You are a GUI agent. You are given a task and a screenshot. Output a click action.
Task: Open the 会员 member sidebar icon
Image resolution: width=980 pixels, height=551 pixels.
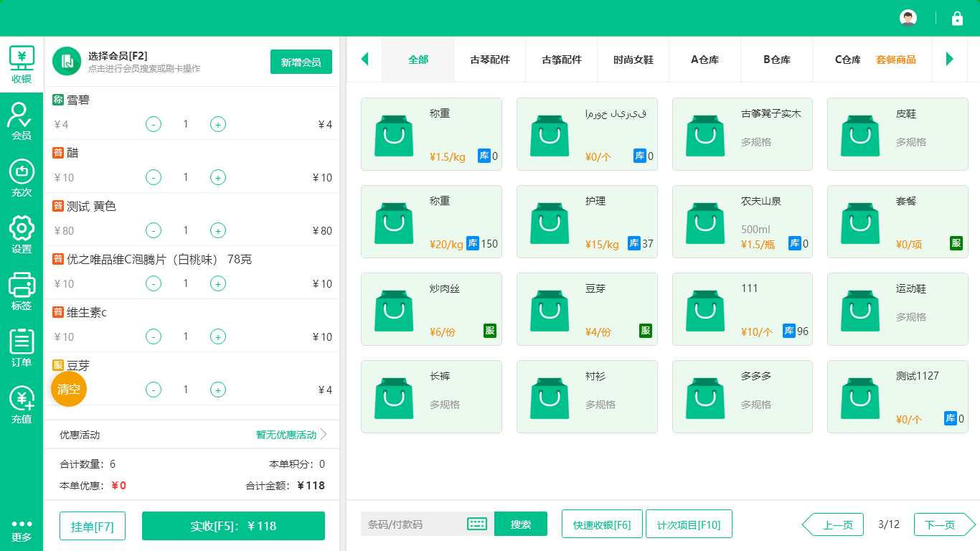pyautogui.click(x=22, y=121)
